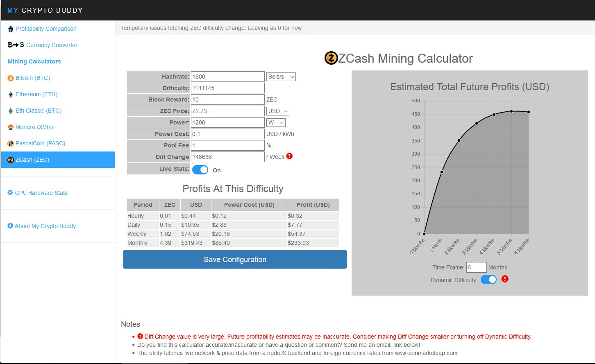
Task: Open Currency Converter page
Action: pos(52,45)
